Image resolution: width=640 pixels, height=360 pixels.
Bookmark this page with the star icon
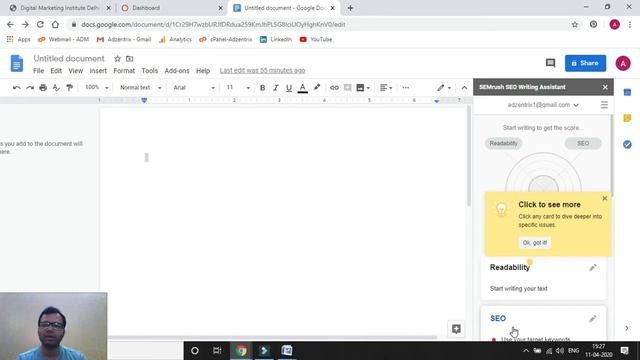(575, 24)
